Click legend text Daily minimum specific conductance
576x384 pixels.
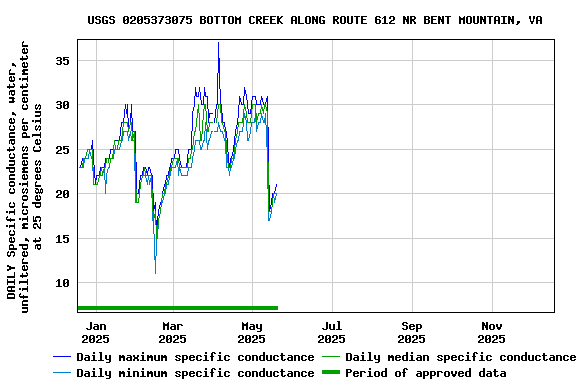point(195,373)
